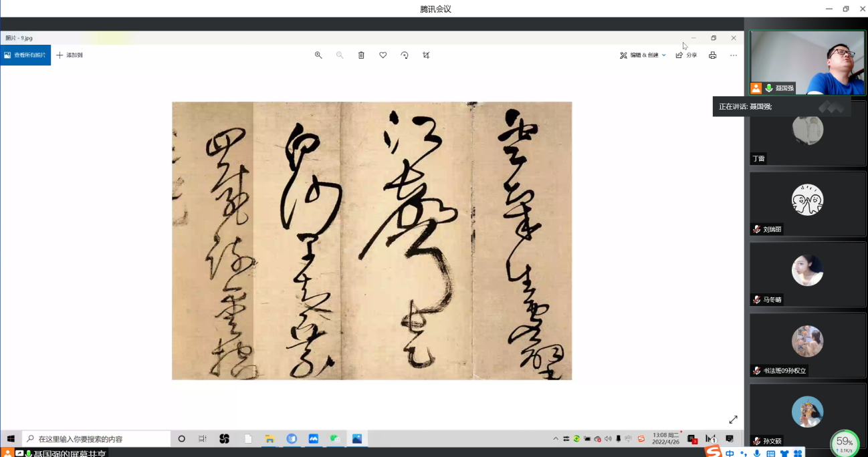Screen dimensions: 868x457
Task: Click the 分享 share button
Action: coord(686,55)
